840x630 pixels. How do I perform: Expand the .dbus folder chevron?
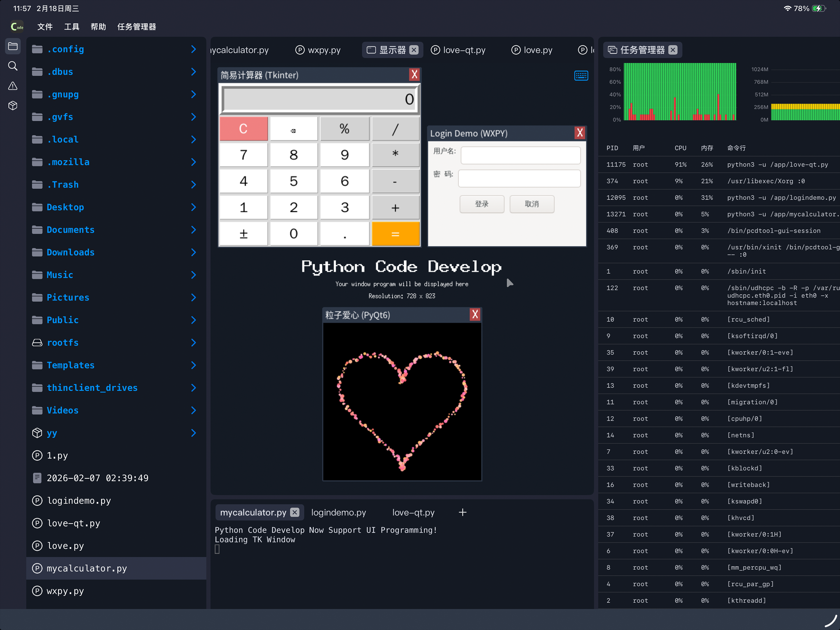[194, 72]
